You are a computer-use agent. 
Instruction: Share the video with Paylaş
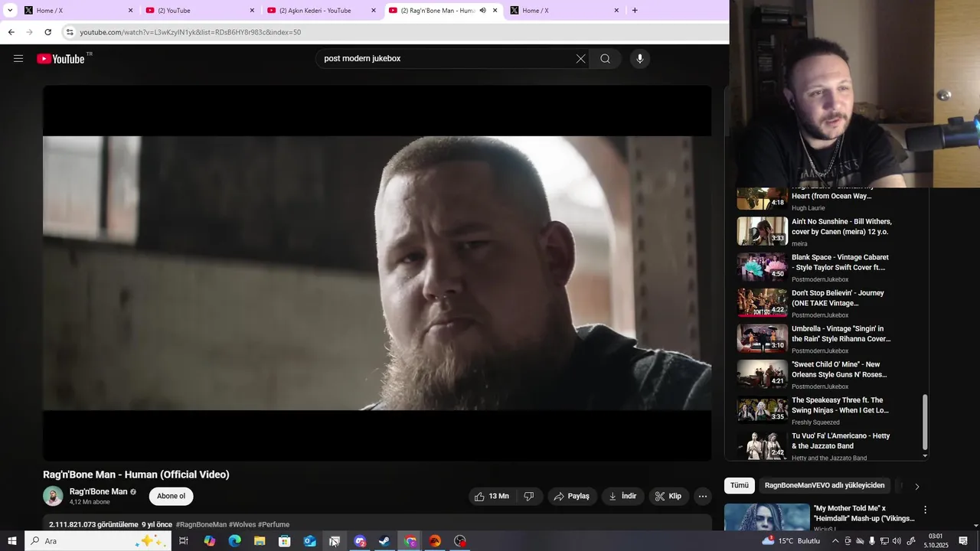(571, 496)
